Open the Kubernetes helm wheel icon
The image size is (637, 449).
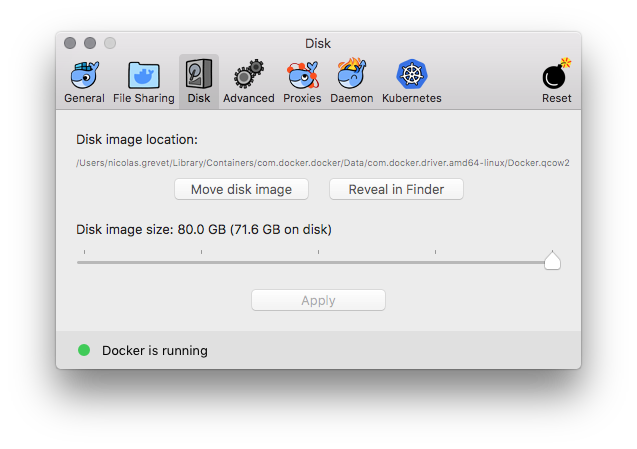[x=412, y=74]
